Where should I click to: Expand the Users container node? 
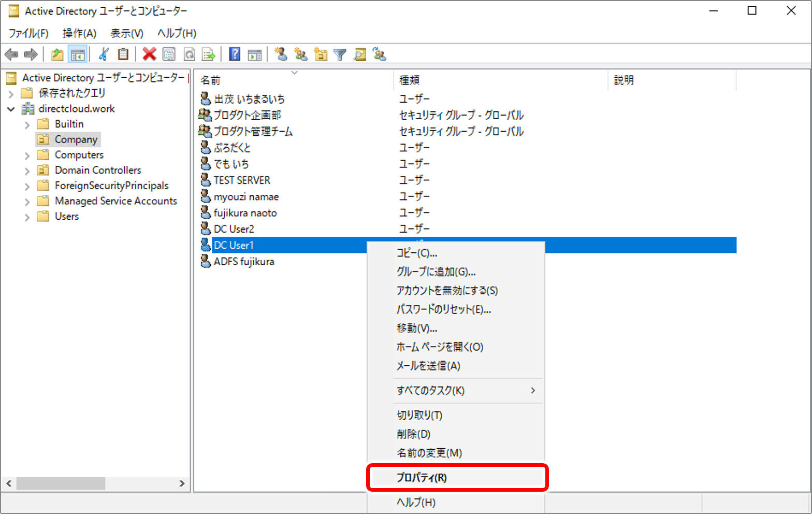coord(27,217)
